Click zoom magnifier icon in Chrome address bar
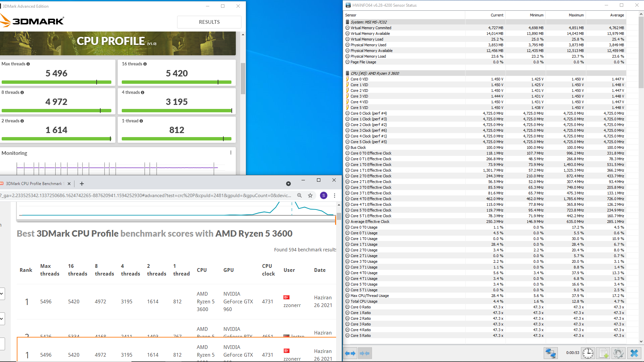Screen dimensions: 644x362 pos(300,195)
